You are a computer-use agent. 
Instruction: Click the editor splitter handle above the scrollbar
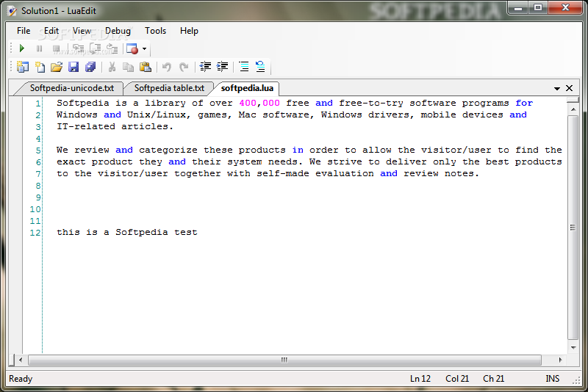(x=573, y=100)
